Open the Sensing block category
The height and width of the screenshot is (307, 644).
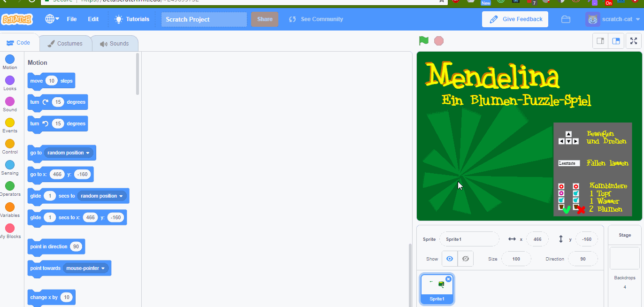click(x=10, y=167)
